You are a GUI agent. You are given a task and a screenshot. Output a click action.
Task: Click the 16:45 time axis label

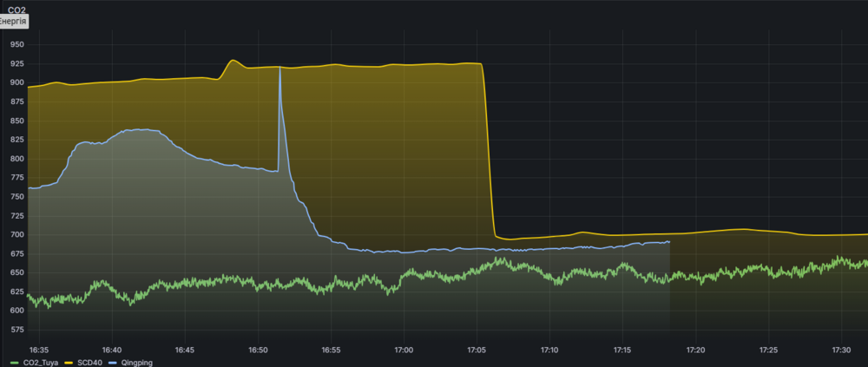coord(185,351)
